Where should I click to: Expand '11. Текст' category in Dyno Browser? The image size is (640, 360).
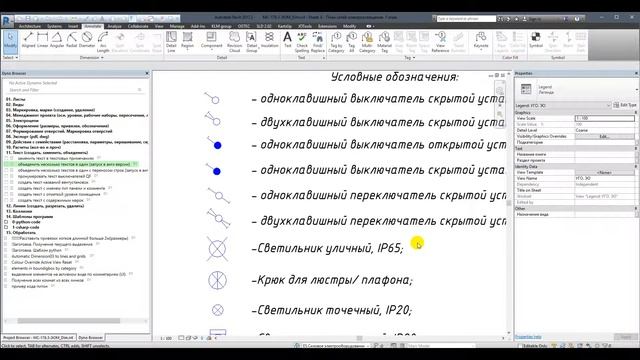47,153
